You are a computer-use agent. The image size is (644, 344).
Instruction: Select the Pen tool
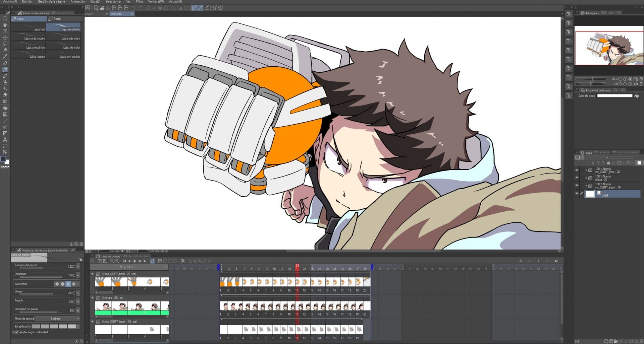coord(5,63)
